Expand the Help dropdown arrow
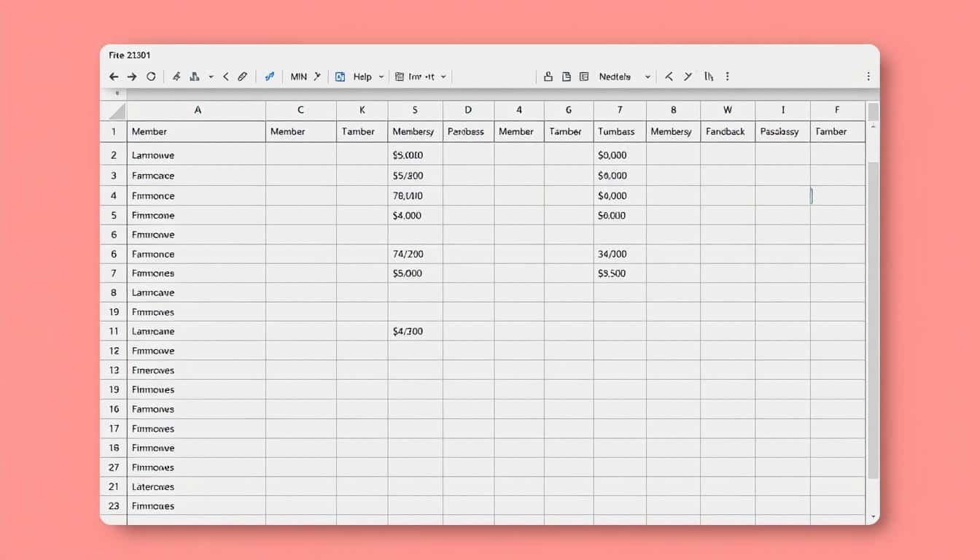980x560 pixels. coord(381,77)
